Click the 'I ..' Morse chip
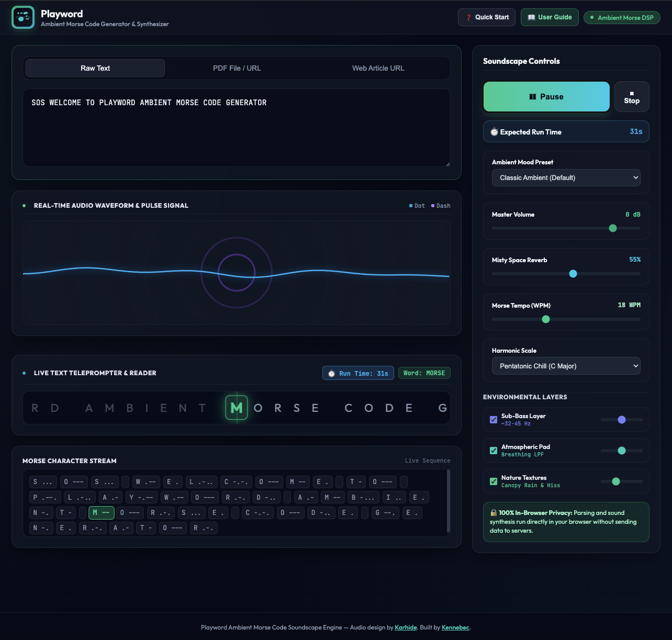The height and width of the screenshot is (640, 672). click(x=394, y=497)
